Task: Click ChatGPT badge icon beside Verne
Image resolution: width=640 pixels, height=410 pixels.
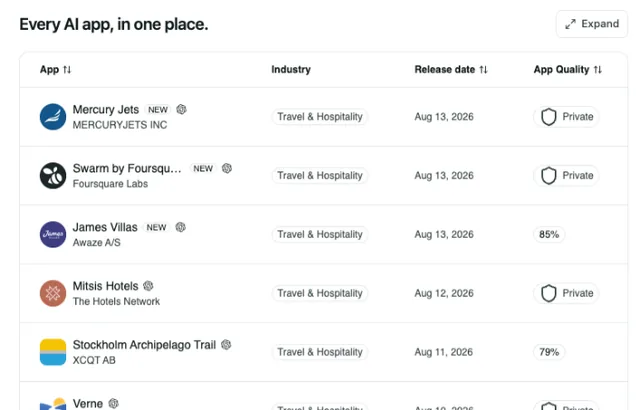Action: point(113,403)
